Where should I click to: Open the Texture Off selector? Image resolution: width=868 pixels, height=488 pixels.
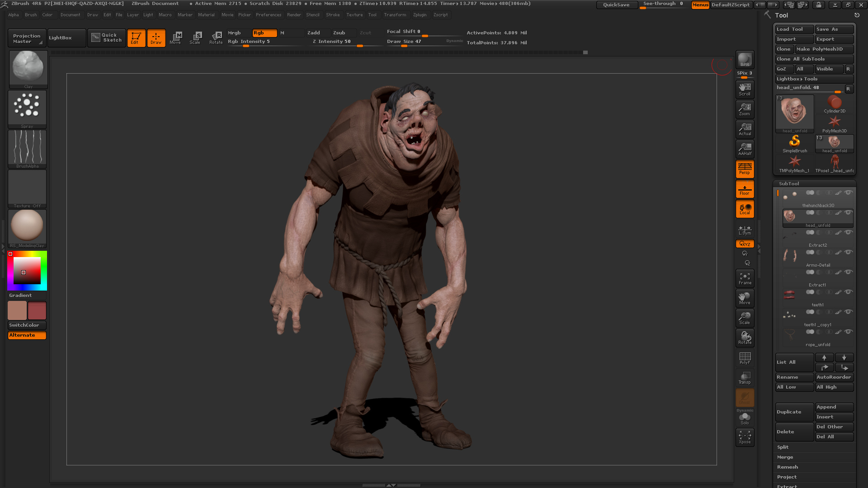(x=27, y=188)
